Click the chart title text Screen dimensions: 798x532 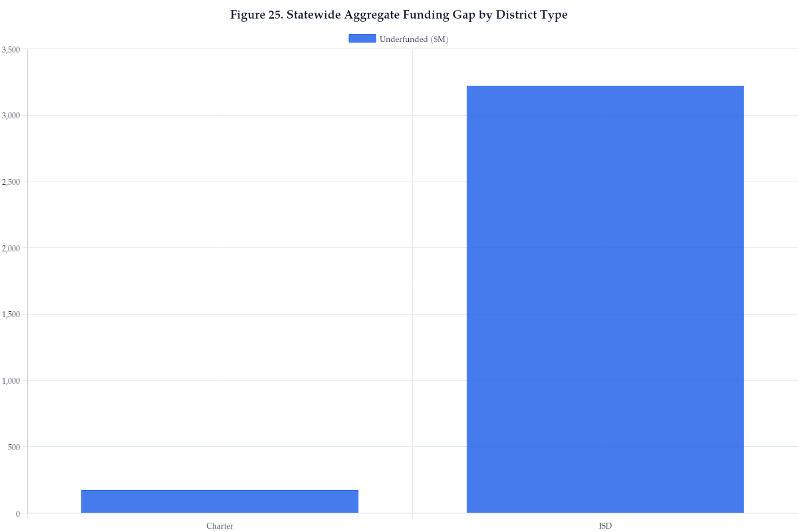coord(398,15)
